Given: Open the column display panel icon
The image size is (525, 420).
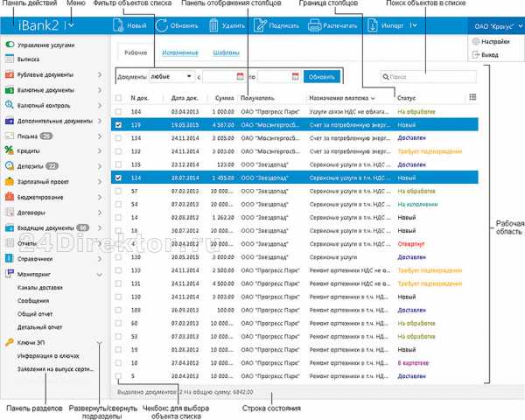Looking at the screenshot, I should click(472, 97).
